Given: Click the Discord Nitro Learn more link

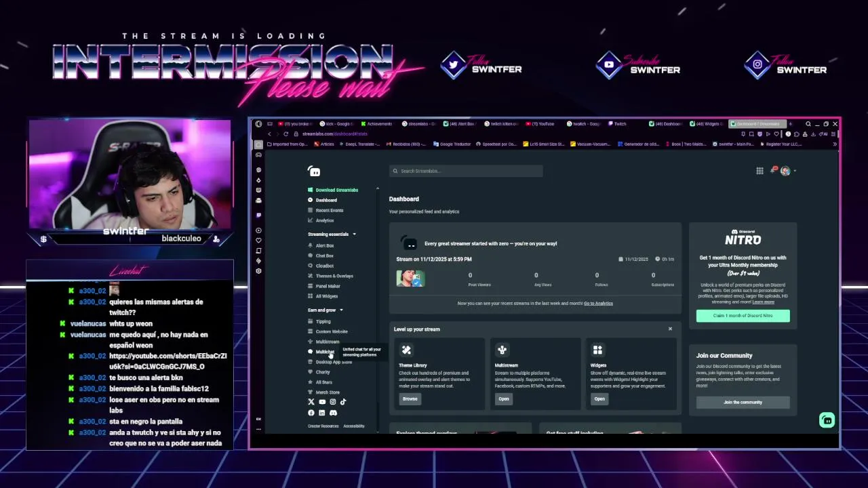Looking at the screenshot, I should tap(763, 302).
